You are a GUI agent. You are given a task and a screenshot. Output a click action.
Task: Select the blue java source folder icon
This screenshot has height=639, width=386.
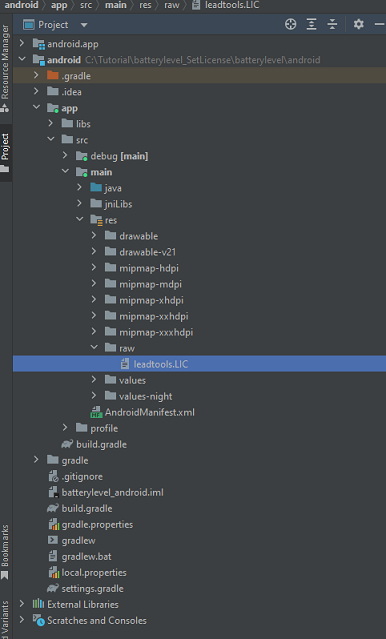click(x=96, y=188)
